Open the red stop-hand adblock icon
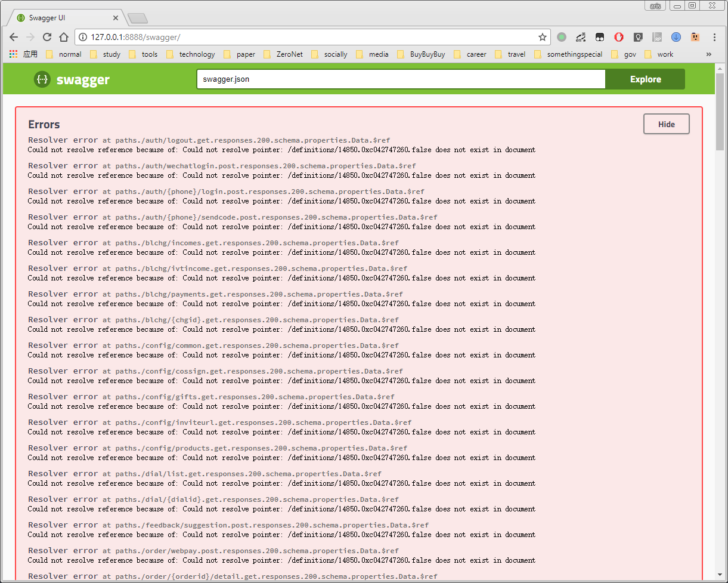728x583 pixels. point(619,37)
